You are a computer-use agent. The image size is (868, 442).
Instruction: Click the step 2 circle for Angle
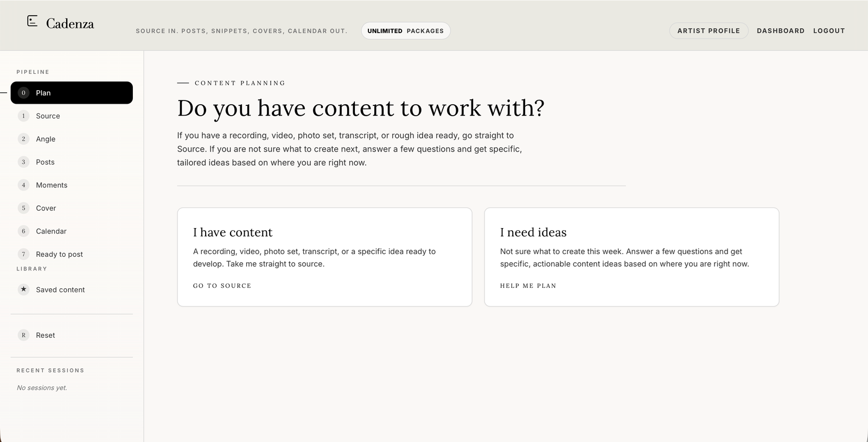[23, 139]
